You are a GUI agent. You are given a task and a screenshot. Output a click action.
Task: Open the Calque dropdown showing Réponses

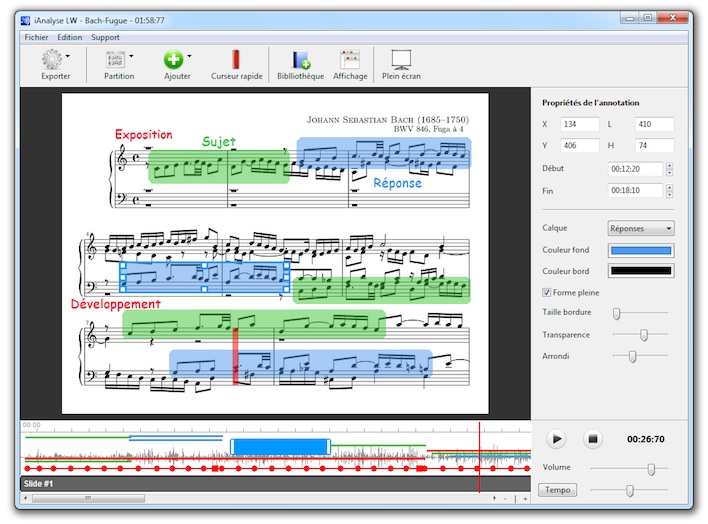tap(641, 228)
